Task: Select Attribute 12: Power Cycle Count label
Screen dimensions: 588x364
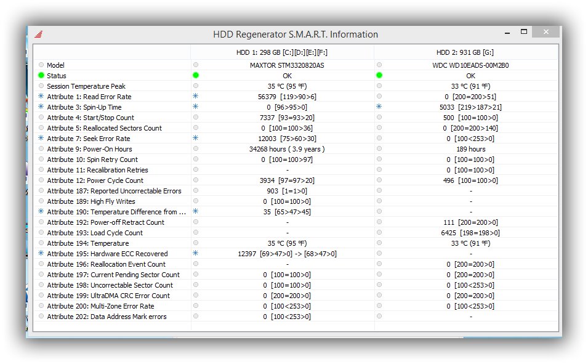Action: pyautogui.click(x=95, y=181)
